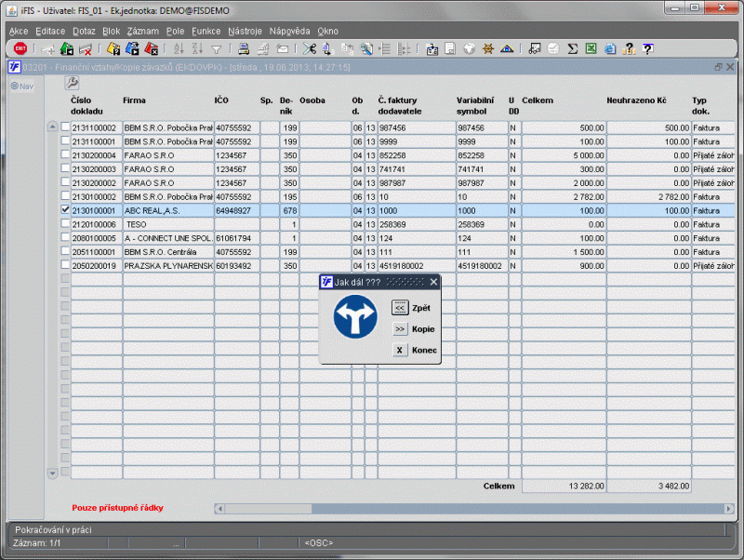Screen dimensions: 744x560
Task: Click firm cell 'TESO'
Action: [168, 224]
